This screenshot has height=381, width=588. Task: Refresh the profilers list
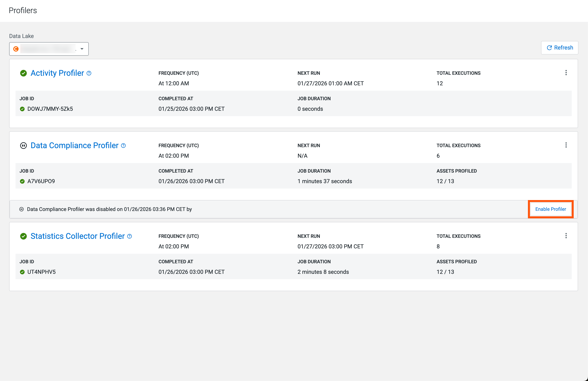[559, 48]
